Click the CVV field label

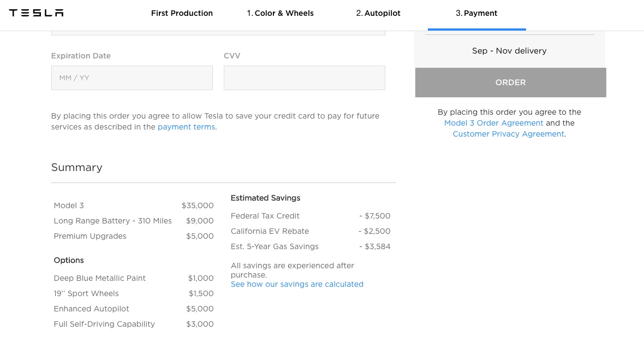pos(232,56)
